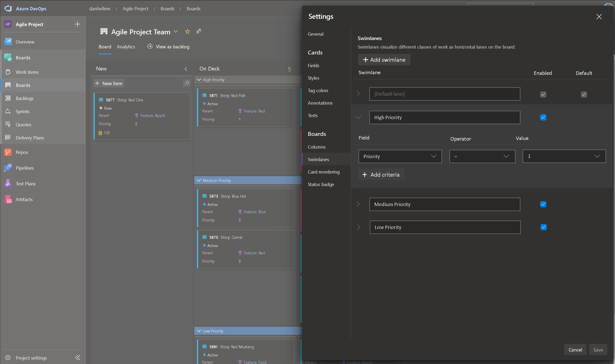Collapse the High Priority swimlane settings row

pos(358,117)
